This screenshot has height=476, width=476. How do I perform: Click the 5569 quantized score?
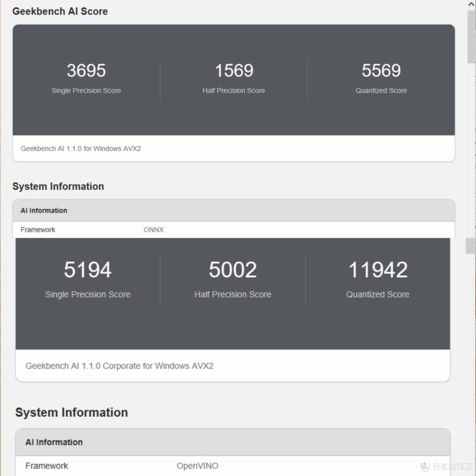pyautogui.click(x=381, y=71)
